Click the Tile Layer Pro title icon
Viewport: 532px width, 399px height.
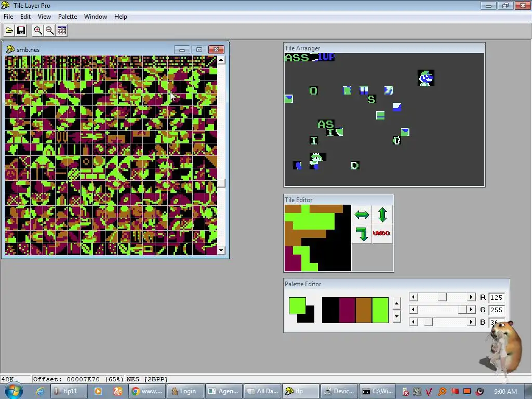[5, 5]
